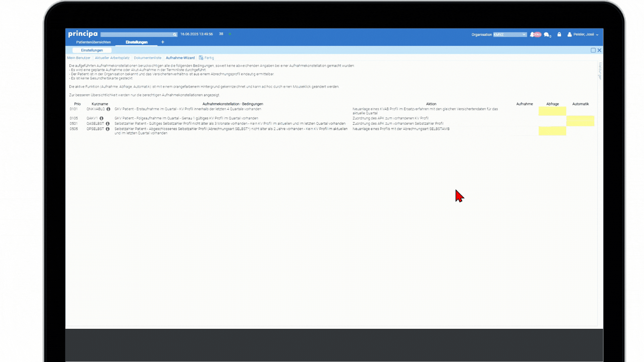This screenshot has width=644, height=362.
Task: Click the Aufnahmekonstellation - Bedingungen header
Action: click(233, 104)
